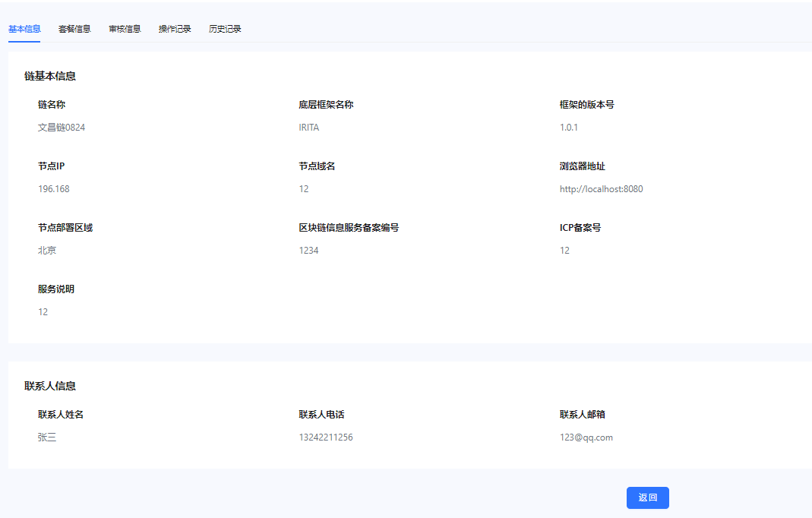
Task: Select the filing number value 1234
Action: (308, 250)
